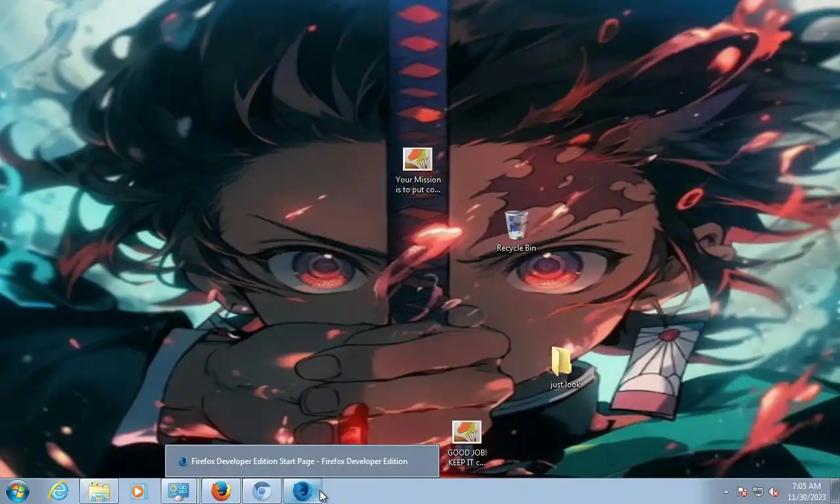
Task: Launch orange Firefox from the taskbar
Action: click(x=221, y=491)
